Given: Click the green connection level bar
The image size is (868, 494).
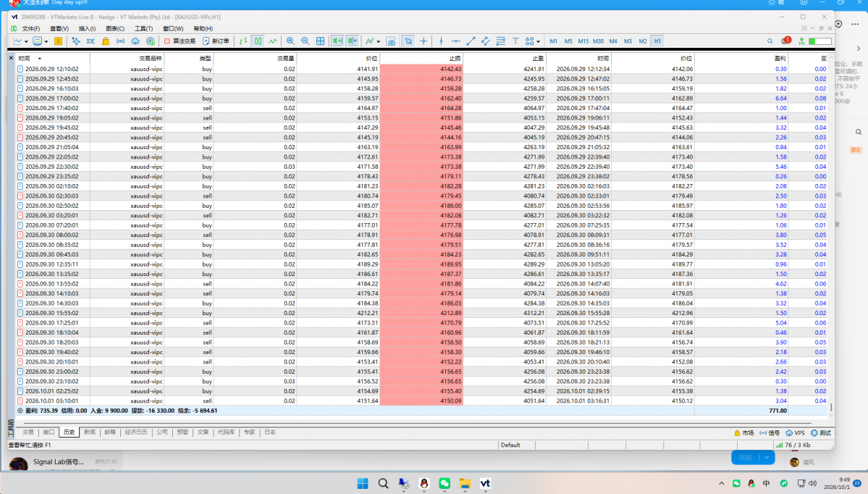Looking at the screenshot, I should point(819,41).
